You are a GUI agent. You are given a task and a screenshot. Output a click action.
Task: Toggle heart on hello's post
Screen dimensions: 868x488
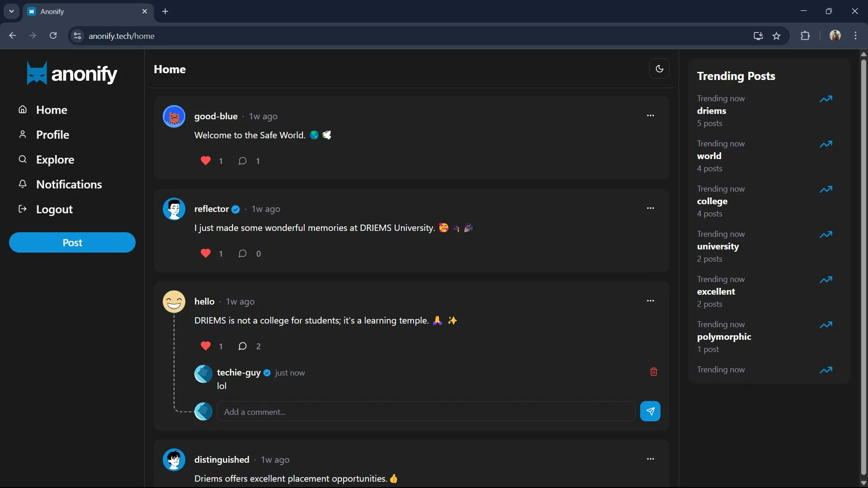pyautogui.click(x=206, y=346)
